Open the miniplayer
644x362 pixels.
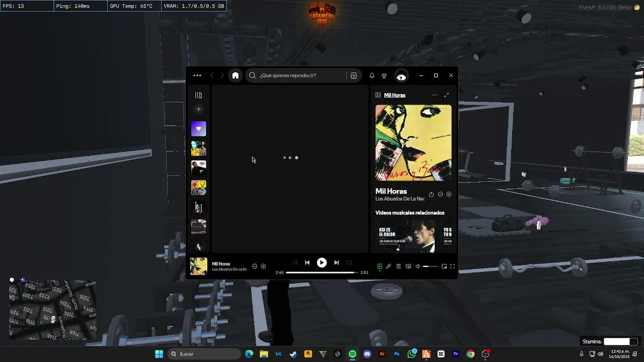coord(444,266)
